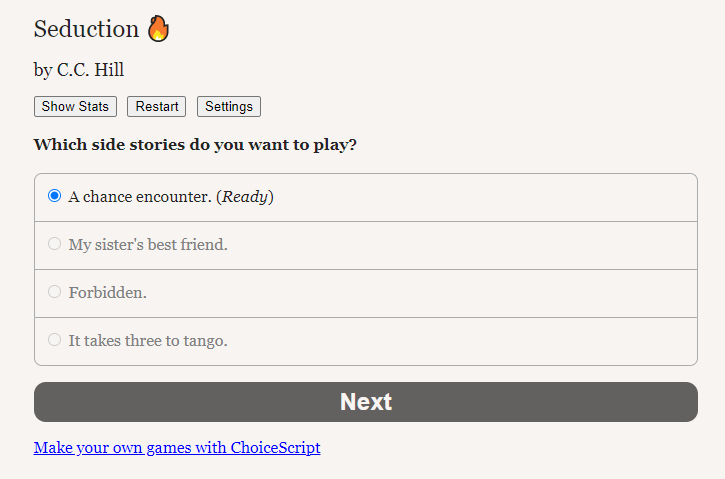The height and width of the screenshot is (479, 725).
Task: Click the It takes three to tango label
Action: coord(148,341)
